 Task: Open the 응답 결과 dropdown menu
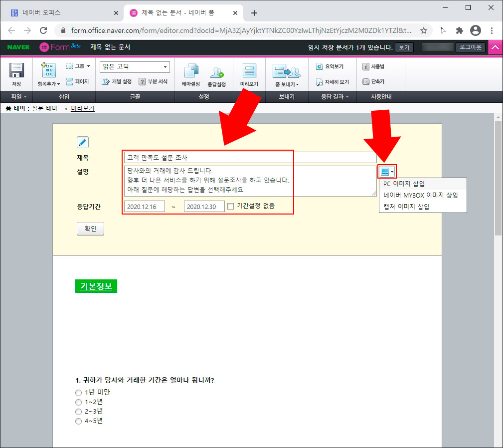pyautogui.click(x=333, y=97)
